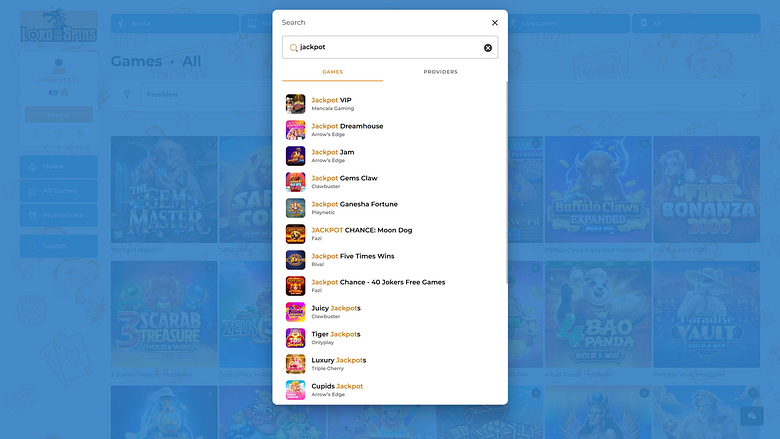
Task: Open the live chat bubble icon
Action: (x=752, y=416)
